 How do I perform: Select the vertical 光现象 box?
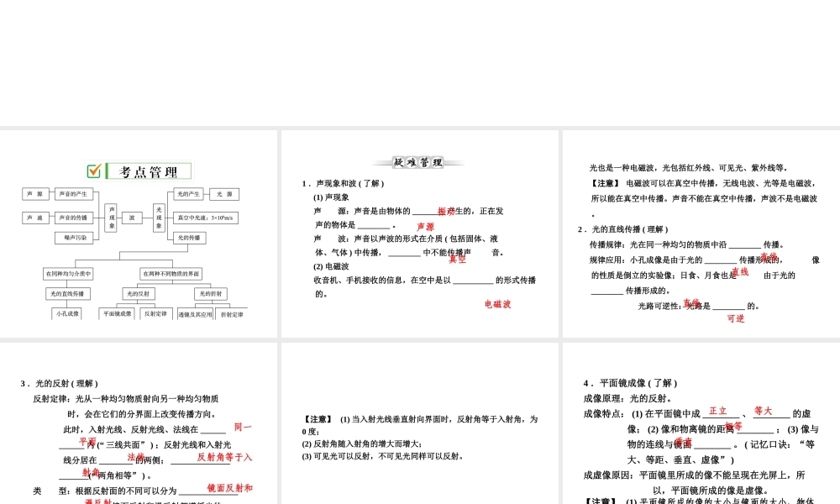159,218
